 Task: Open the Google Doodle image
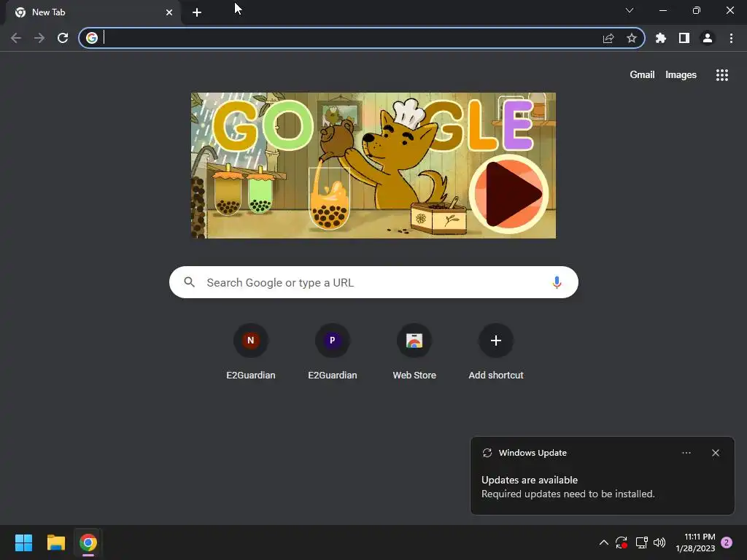tap(373, 166)
